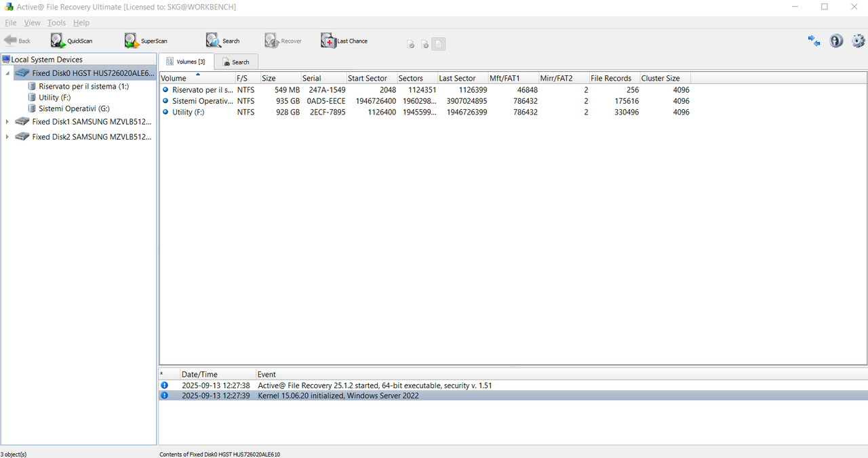Click the log timestamp 2025-09-13 12:27:38
868x458 pixels.
tap(216, 386)
